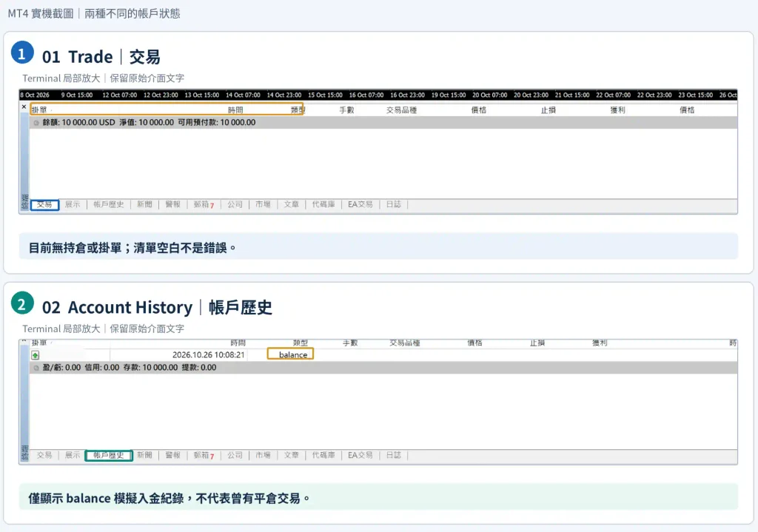
Task: Open the 郵箱 tab in the 01 Trade panel
Action: [x=204, y=204]
